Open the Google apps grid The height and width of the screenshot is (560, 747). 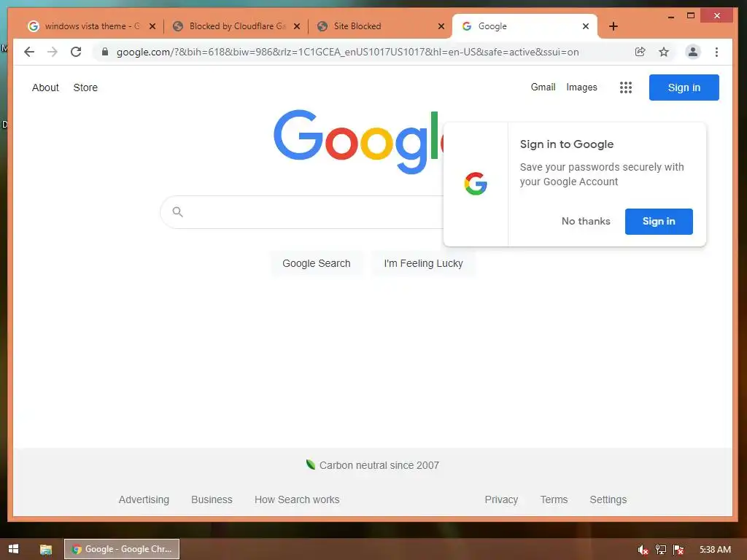pyautogui.click(x=625, y=87)
